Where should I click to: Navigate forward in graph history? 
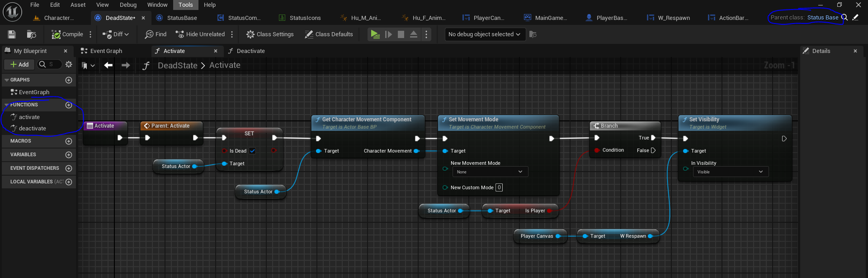[x=126, y=66]
